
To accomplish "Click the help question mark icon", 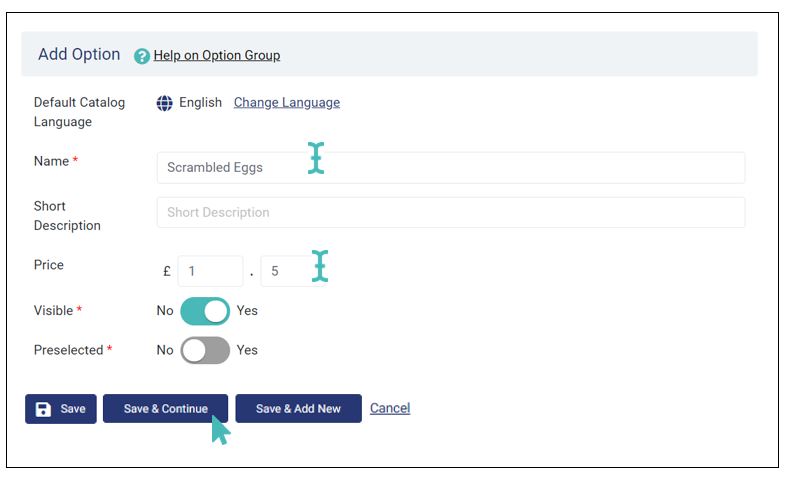I will tap(142, 56).
